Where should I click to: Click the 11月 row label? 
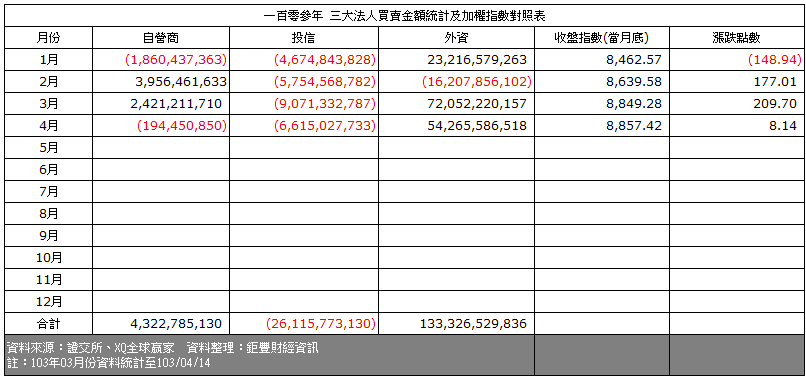tap(48, 280)
